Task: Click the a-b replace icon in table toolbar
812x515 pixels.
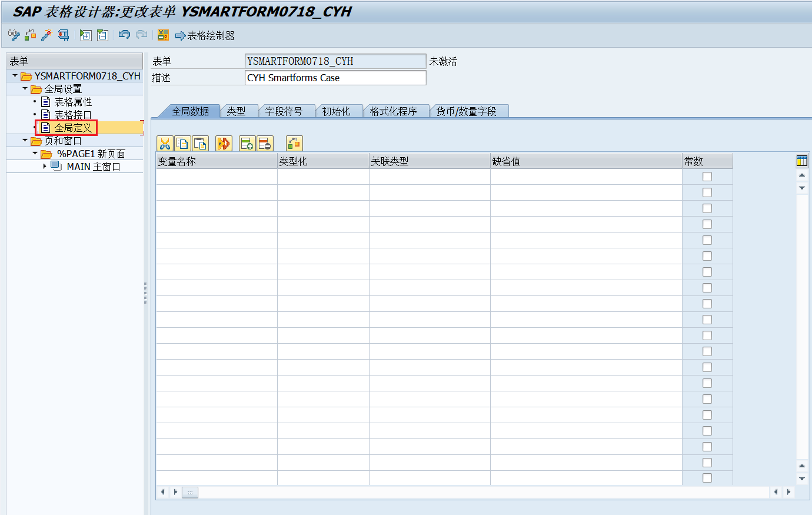Action: coord(224,143)
